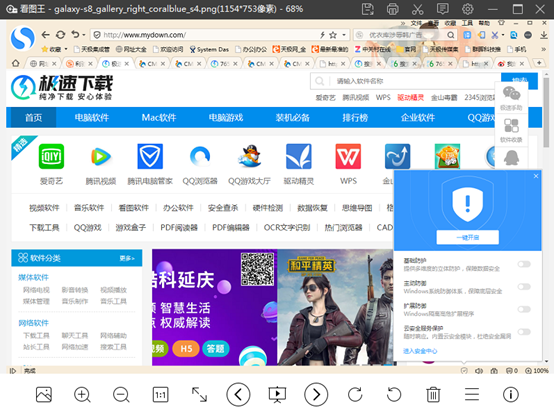Zoom in on the image

(82, 394)
